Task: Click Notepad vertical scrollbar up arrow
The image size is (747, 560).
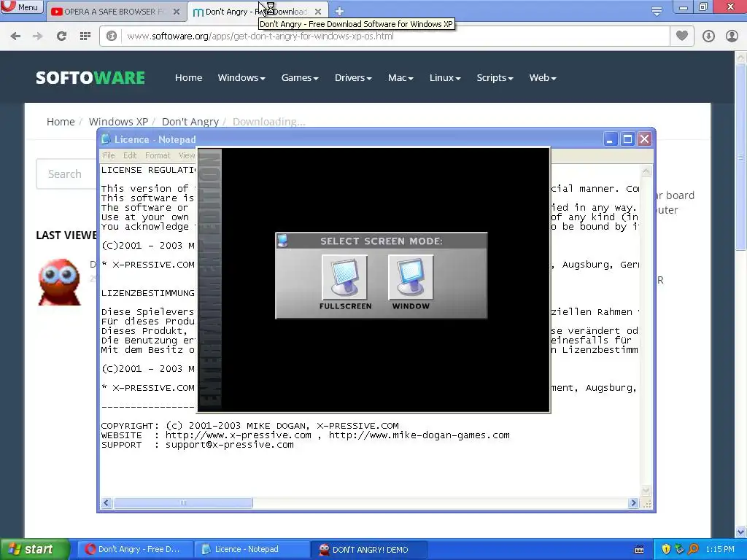Action: coord(646,171)
